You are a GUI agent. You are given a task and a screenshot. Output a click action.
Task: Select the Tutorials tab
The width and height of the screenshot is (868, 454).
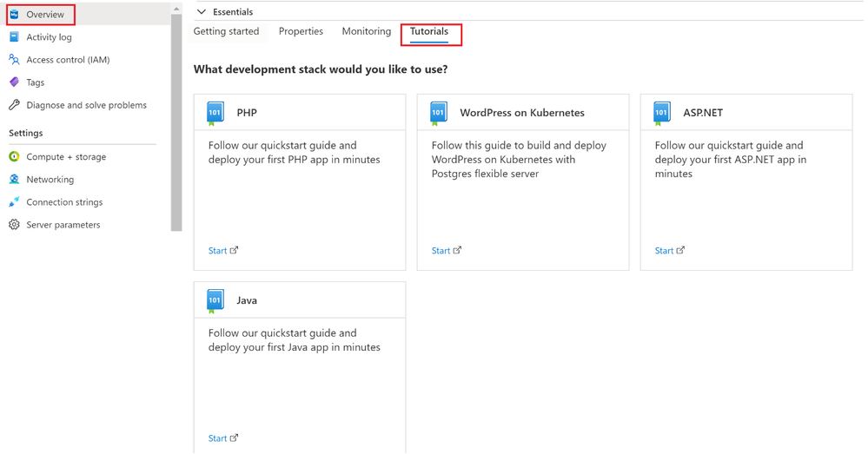[429, 31]
